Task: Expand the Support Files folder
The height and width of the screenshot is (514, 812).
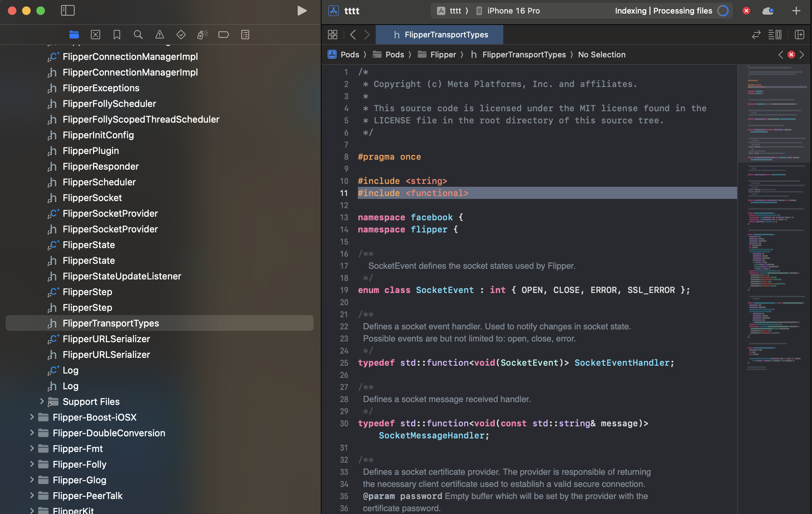Action: coord(42,401)
